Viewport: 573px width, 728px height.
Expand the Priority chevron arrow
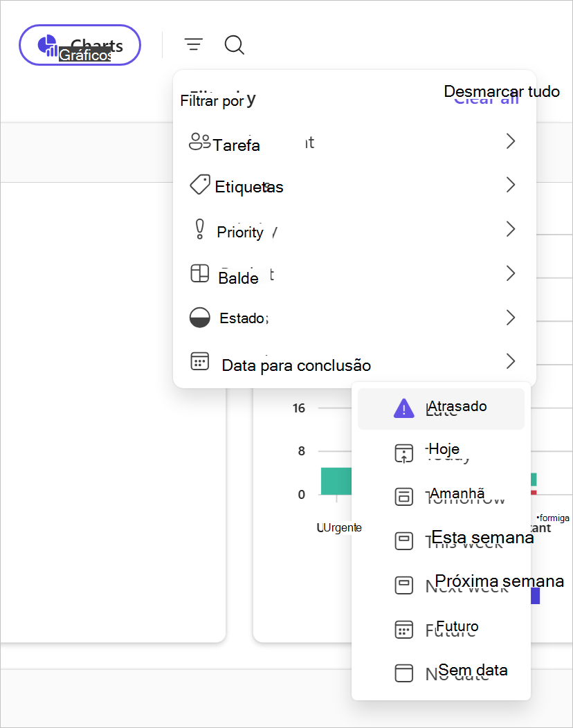[x=511, y=229]
